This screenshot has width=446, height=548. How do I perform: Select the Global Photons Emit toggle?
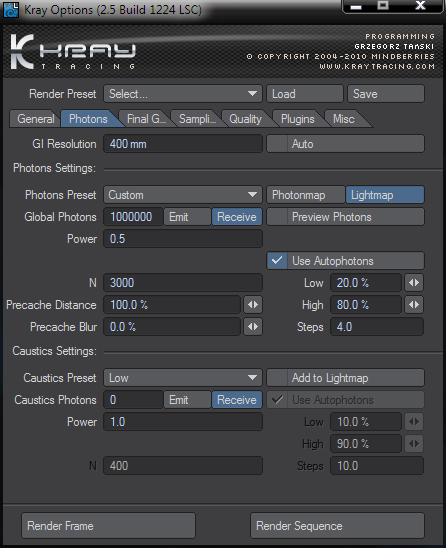pyautogui.click(x=188, y=217)
